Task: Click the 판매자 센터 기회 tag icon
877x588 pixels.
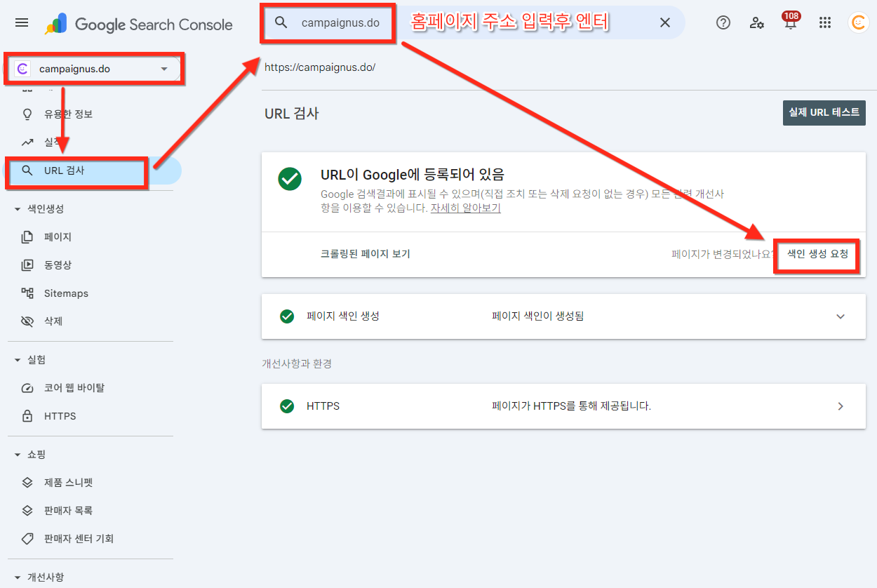Action: click(x=27, y=539)
